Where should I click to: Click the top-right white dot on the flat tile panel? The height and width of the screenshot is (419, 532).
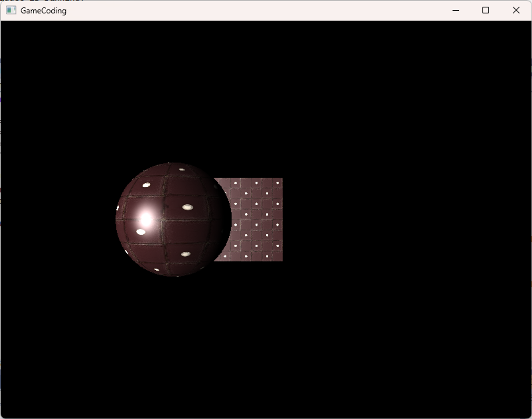point(277,183)
